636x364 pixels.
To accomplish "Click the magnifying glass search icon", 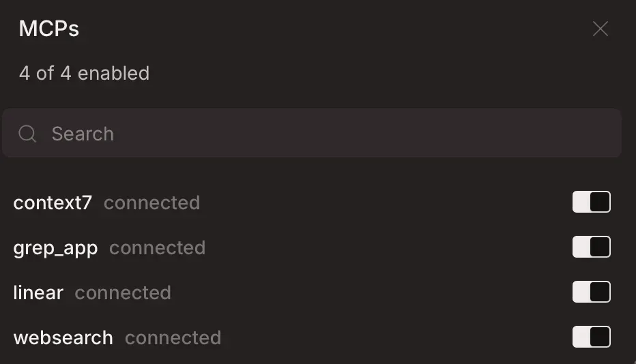I will [27, 134].
